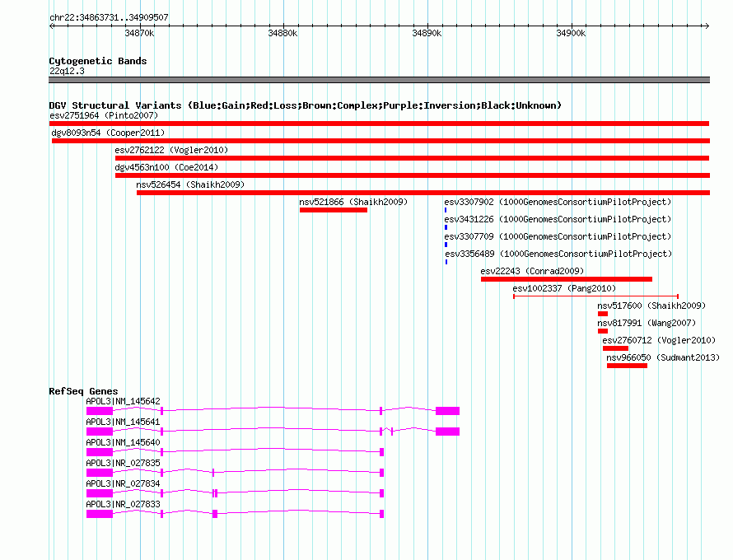Open variant dgv8093n54 (Cooper2011) label
The height and width of the screenshot is (560, 733).
(x=108, y=133)
